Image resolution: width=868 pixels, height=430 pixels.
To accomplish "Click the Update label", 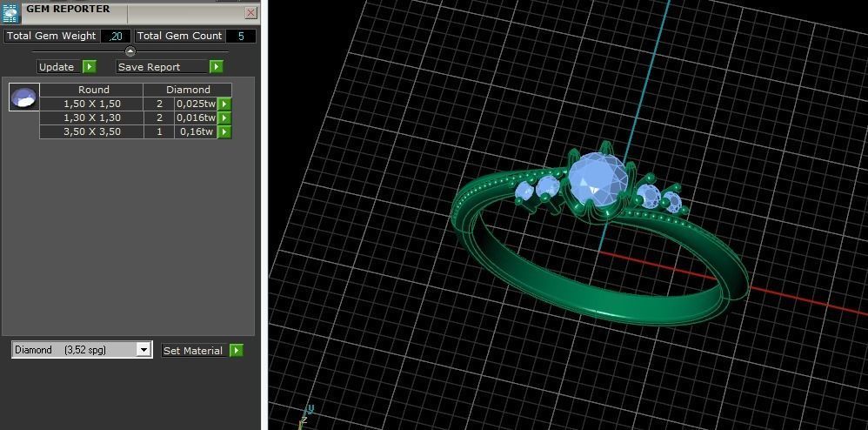I will click(x=57, y=67).
